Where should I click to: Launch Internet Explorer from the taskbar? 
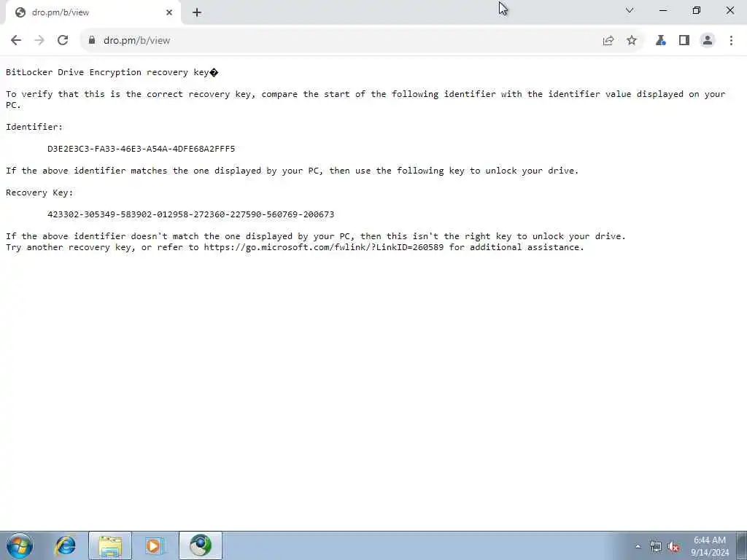pos(65,545)
